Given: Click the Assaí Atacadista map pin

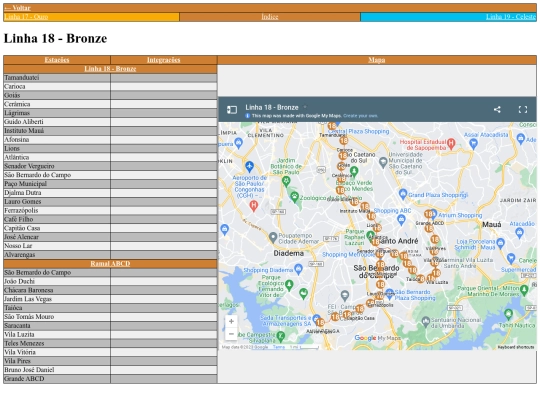Looking at the screenshot, I should 474,144.
